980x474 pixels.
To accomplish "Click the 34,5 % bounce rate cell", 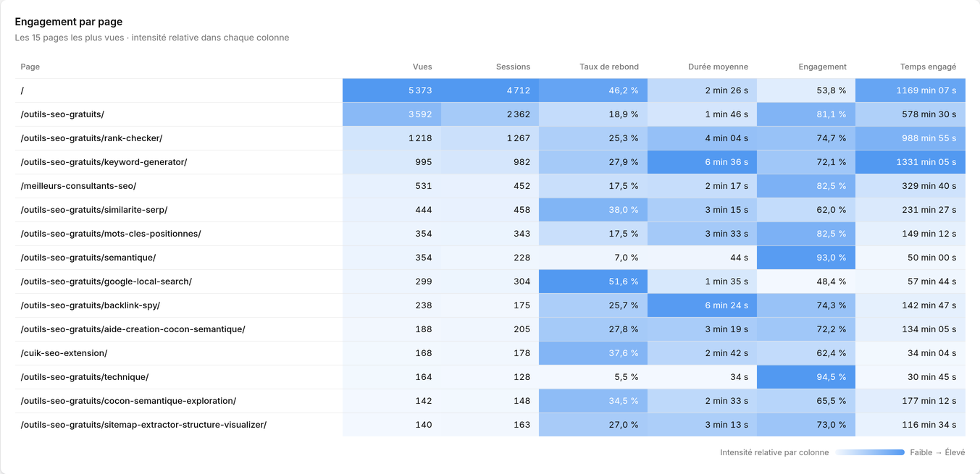I will click(593, 401).
